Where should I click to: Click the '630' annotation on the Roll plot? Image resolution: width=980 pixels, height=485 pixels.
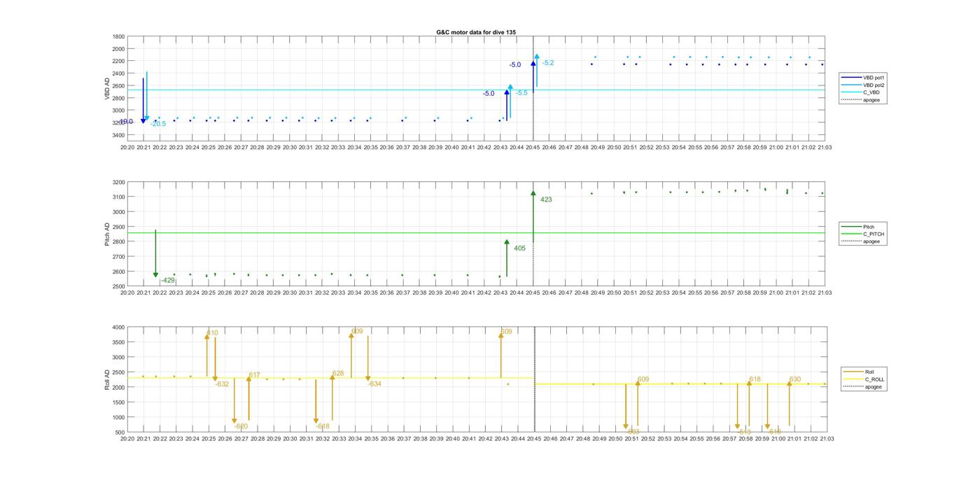pyautogui.click(x=795, y=379)
